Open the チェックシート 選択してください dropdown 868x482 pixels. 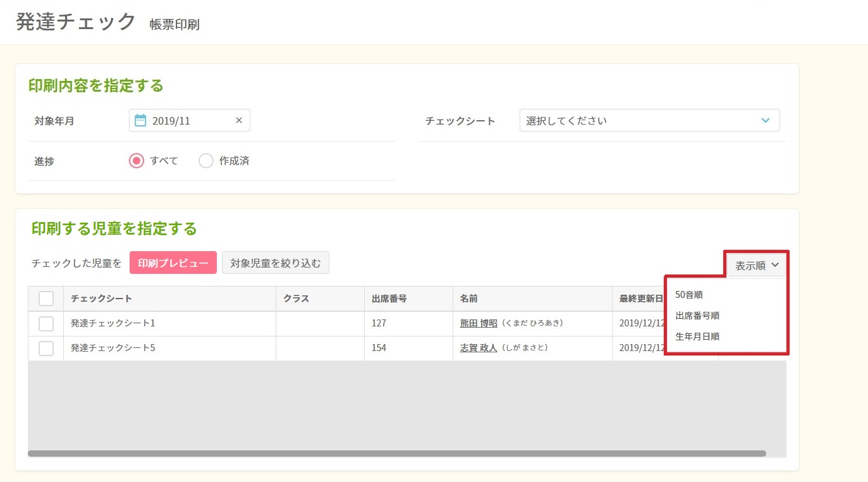649,120
